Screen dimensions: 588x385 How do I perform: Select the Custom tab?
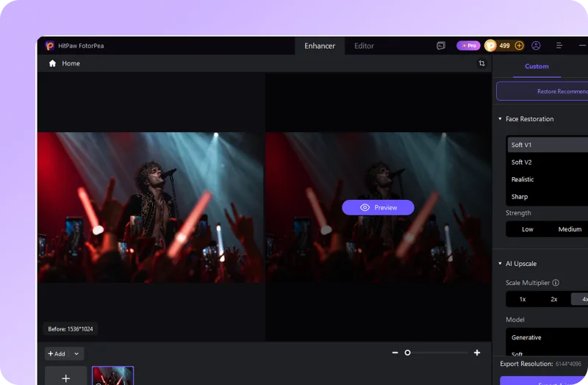(537, 66)
